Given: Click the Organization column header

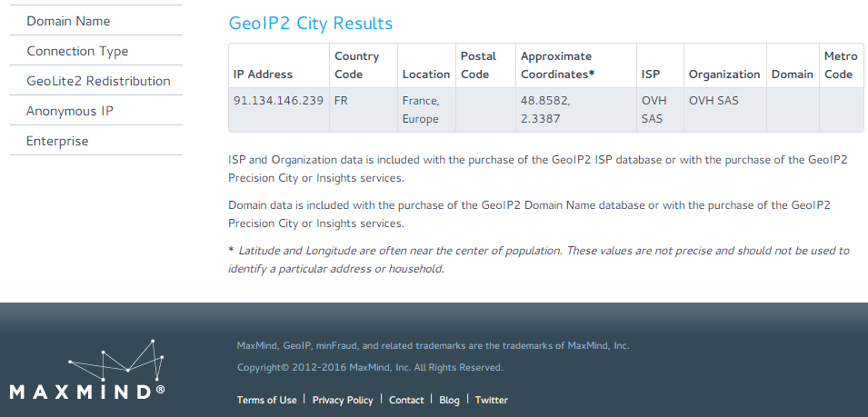Looking at the screenshot, I should (724, 65).
